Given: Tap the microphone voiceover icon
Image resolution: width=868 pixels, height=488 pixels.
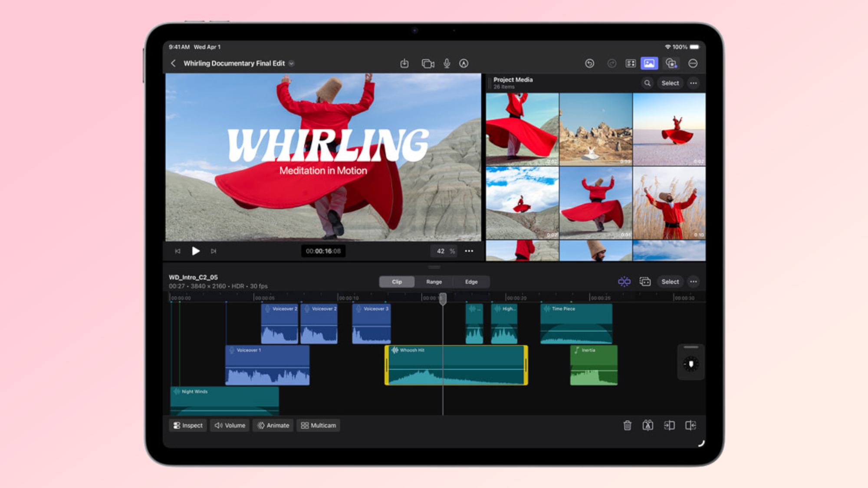Looking at the screenshot, I should click(x=447, y=63).
